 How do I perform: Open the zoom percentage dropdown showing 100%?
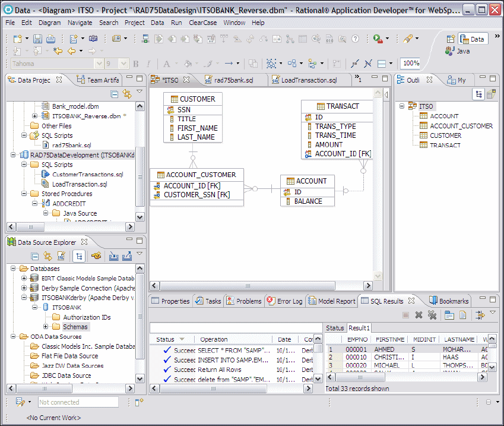410,64
